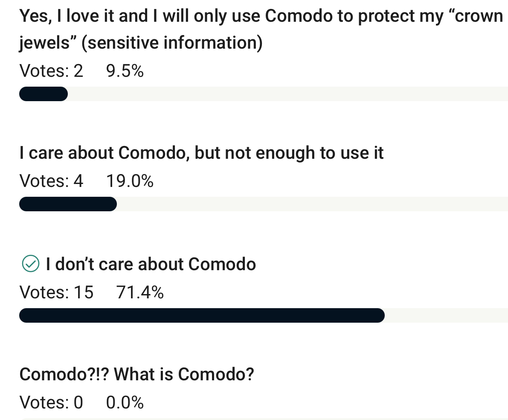508x420 pixels.
Task: Choose the "crown jewels" Comodo poll option
Action: (261, 17)
